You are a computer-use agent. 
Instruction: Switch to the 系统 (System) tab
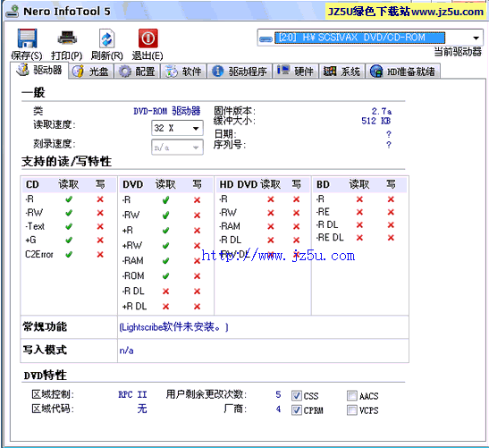341,72
